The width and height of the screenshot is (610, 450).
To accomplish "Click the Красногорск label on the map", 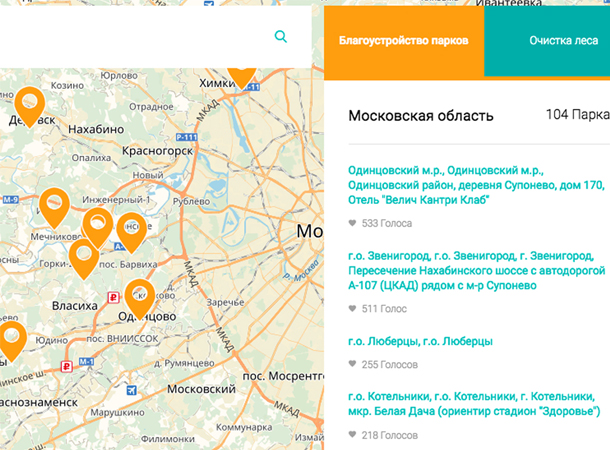I will (157, 151).
